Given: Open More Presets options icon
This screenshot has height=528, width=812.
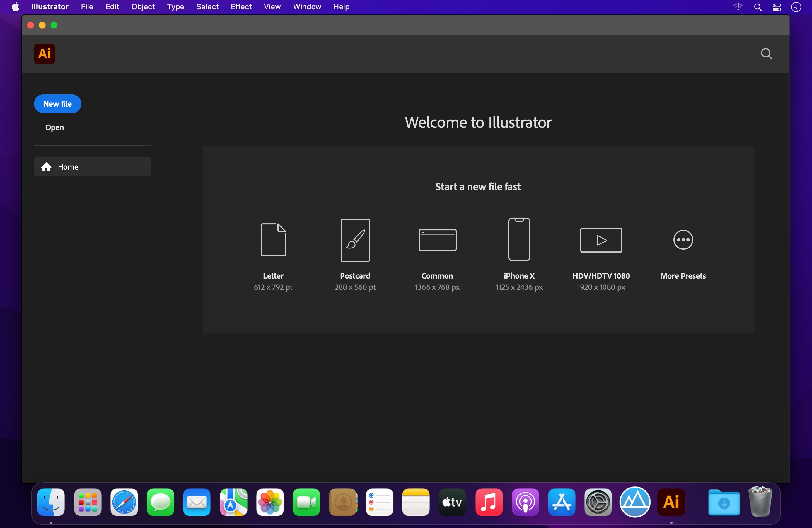Looking at the screenshot, I should 684,239.
